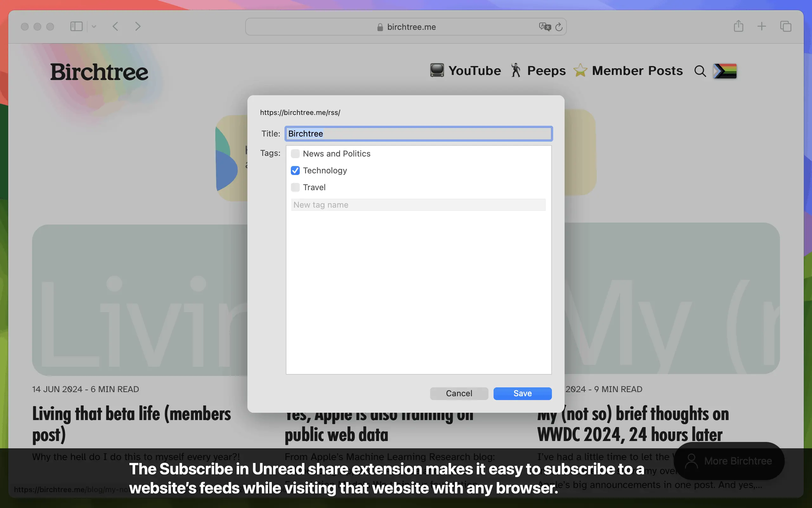Open the Peeps nav link
Screen dimensions: 812x508
tap(546, 70)
